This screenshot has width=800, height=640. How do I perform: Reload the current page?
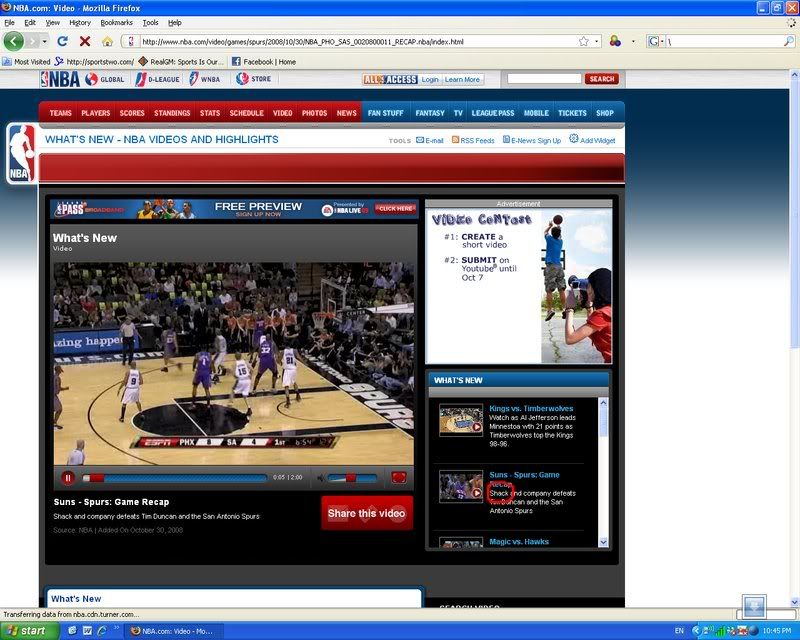click(62, 41)
